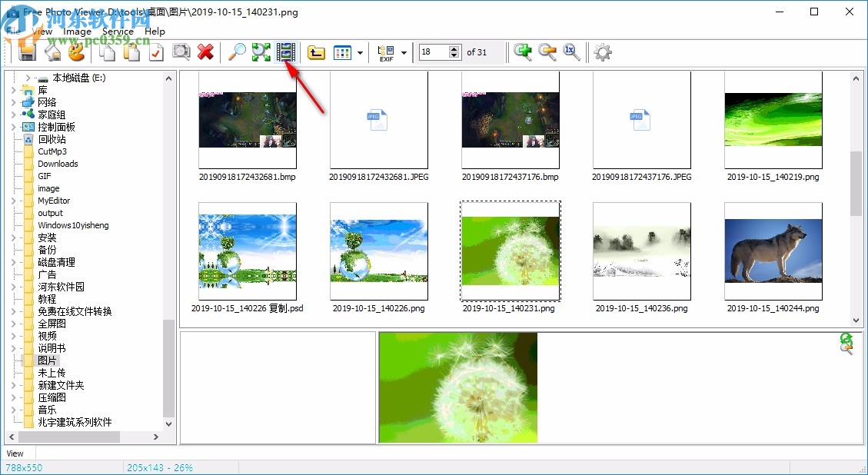Viewport: 868px width, 475px height.
Task: Expand the 本地磁盘 (E:) tree node
Action: tap(28, 78)
